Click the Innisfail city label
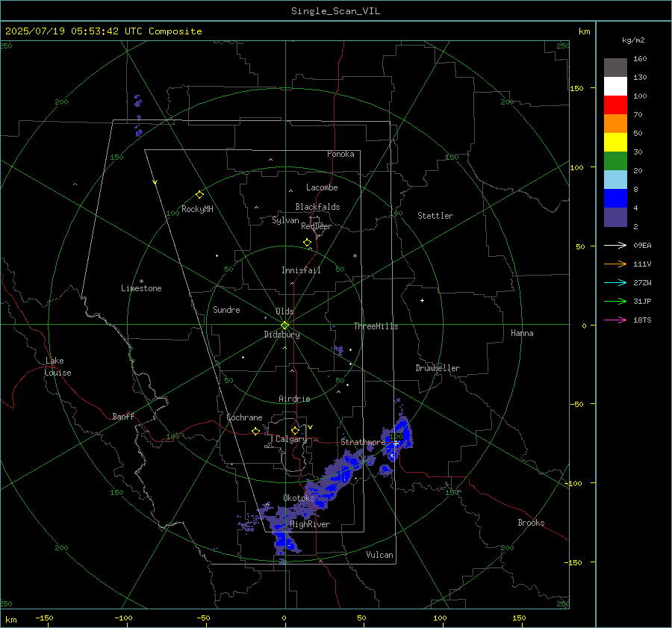Screen dimensions: 672x628 [x=301, y=270]
